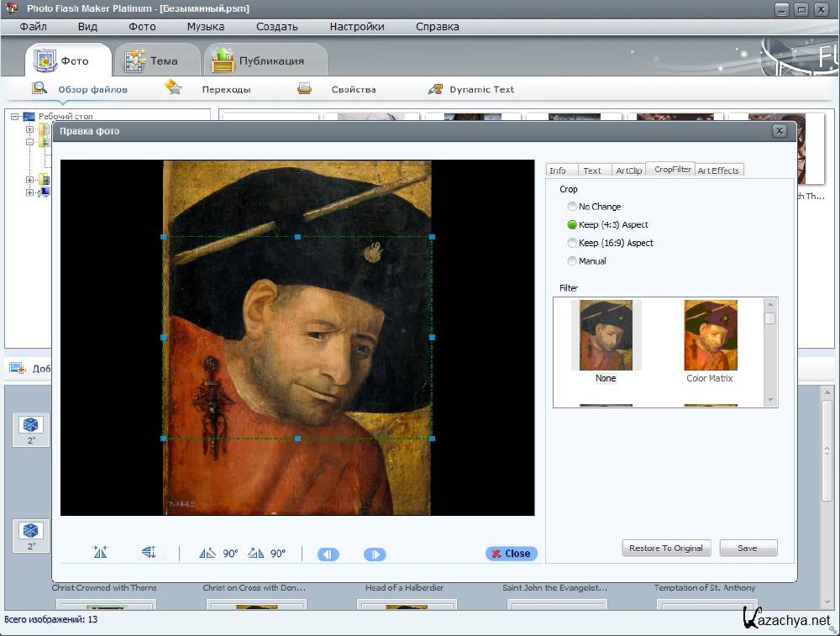The height and width of the screenshot is (636, 840).
Task: Go to next photo with right arrow
Action: click(375, 554)
